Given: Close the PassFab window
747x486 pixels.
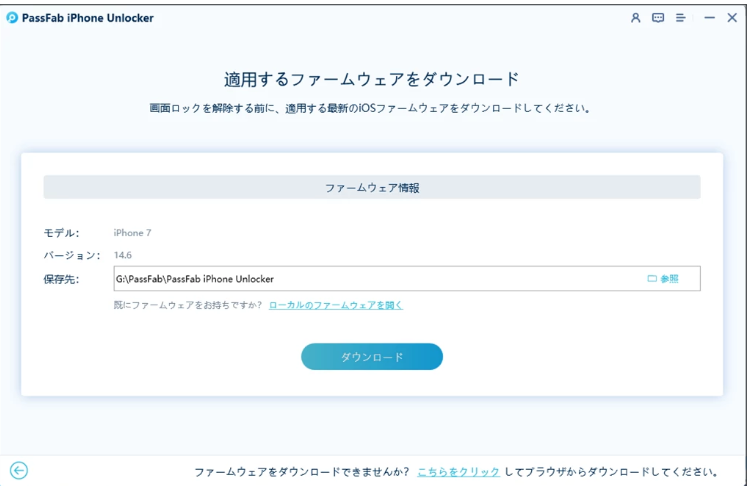Looking at the screenshot, I should [732, 18].
